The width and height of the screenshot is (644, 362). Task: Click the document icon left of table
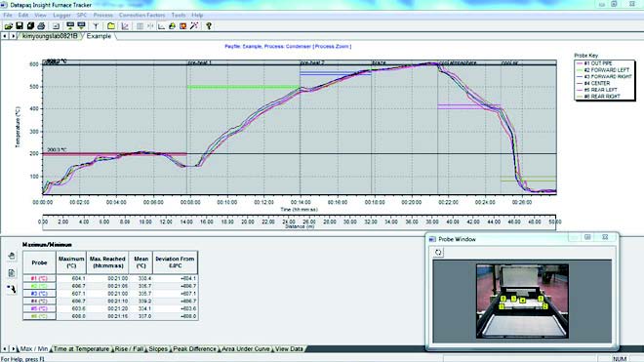pyautogui.click(x=12, y=272)
